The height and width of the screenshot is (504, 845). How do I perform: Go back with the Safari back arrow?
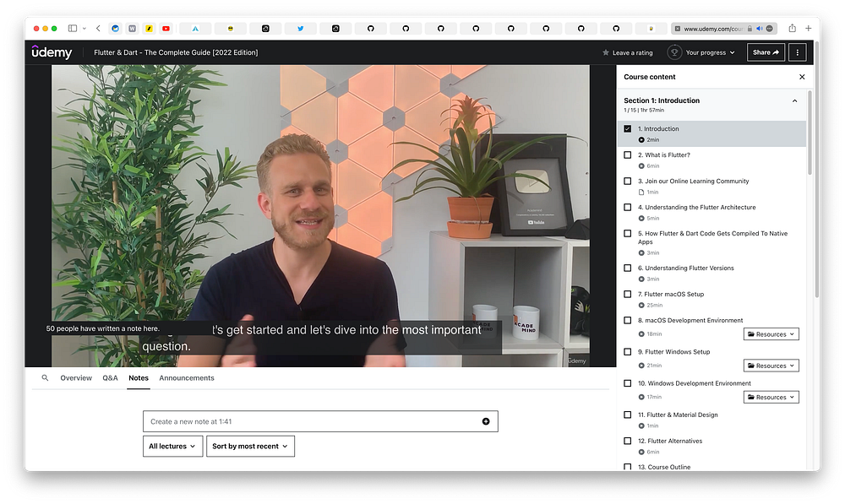point(98,29)
